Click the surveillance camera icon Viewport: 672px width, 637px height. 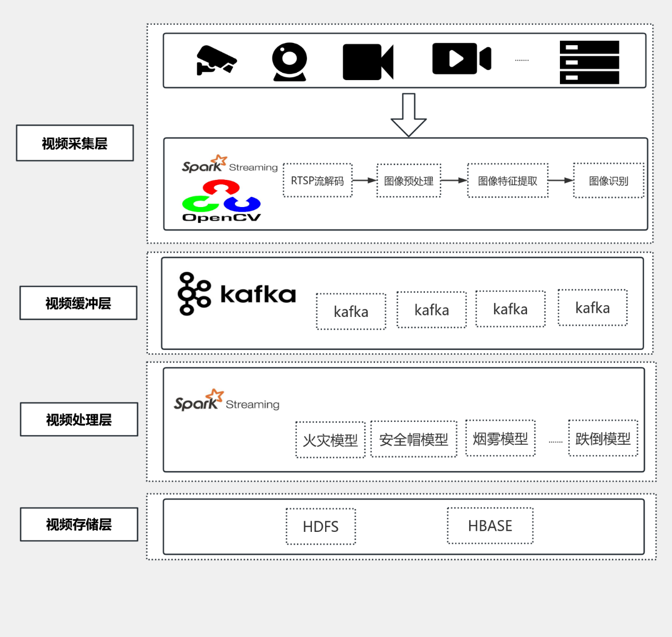click(218, 60)
